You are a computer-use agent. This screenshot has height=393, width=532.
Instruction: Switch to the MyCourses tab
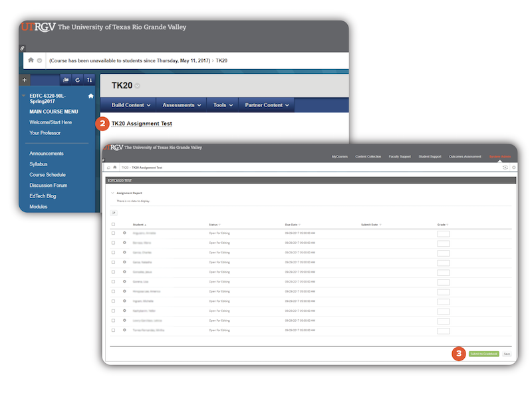point(340,156)
